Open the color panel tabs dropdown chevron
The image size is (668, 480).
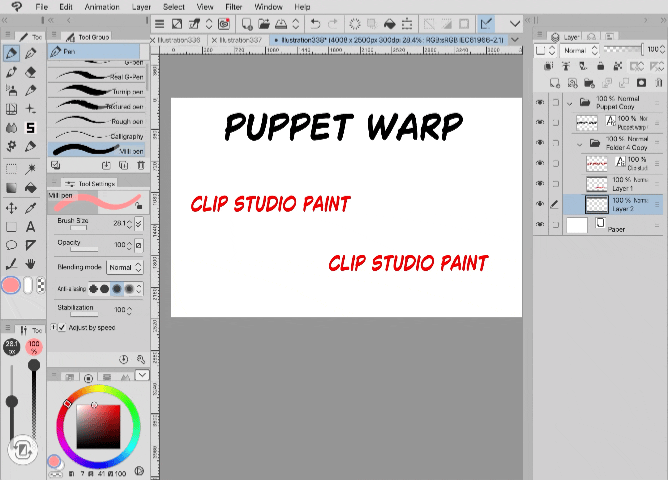point(142,375)
